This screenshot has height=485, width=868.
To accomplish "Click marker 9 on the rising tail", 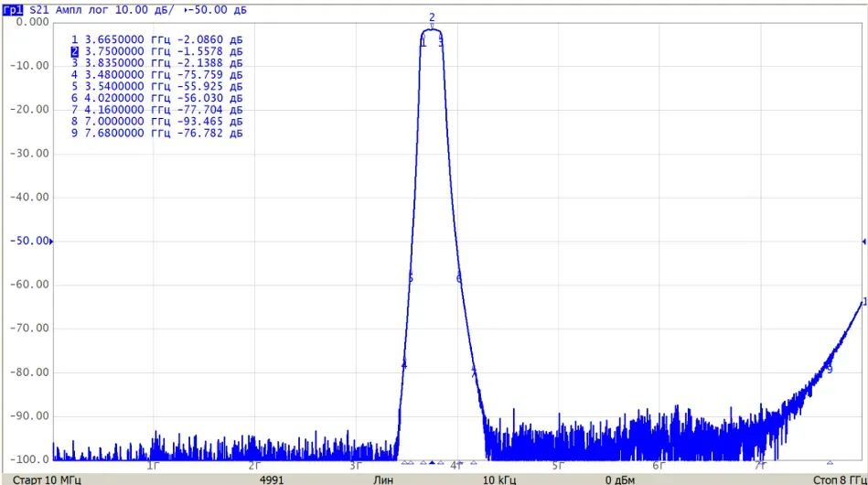I will [x=830, y=370].
